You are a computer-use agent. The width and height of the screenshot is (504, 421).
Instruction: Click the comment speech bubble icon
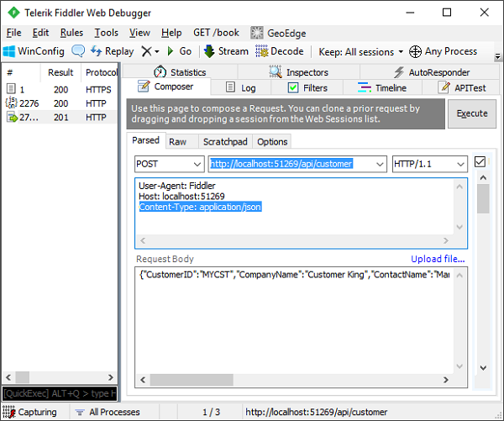[78, 50]
